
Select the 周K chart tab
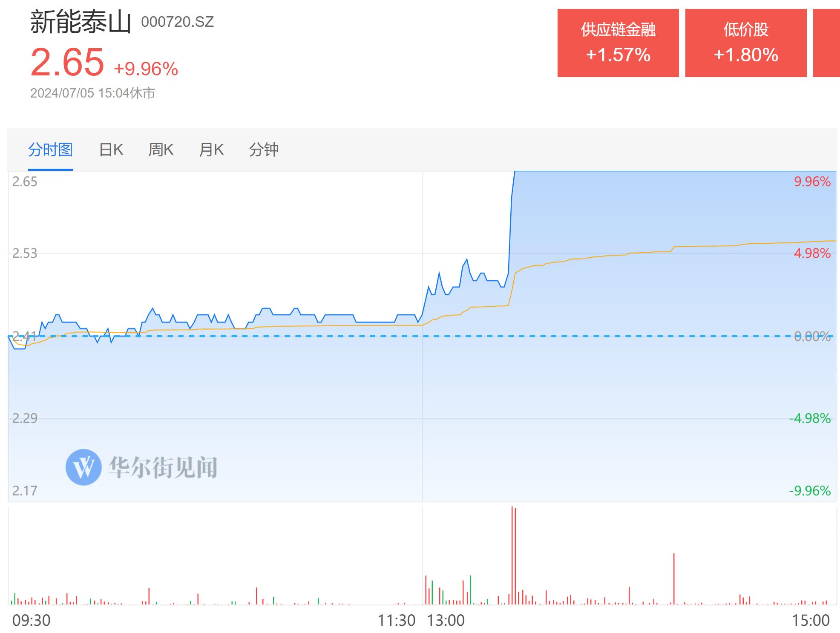(161, 150)
